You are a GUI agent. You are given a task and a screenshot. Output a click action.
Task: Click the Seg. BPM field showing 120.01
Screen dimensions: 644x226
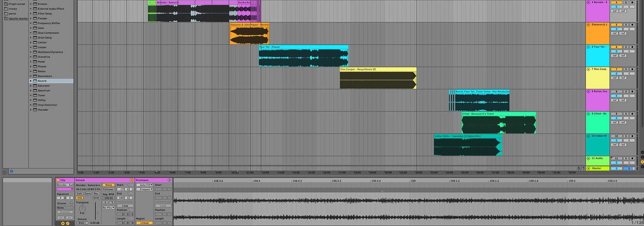click(x=108, y=198)
